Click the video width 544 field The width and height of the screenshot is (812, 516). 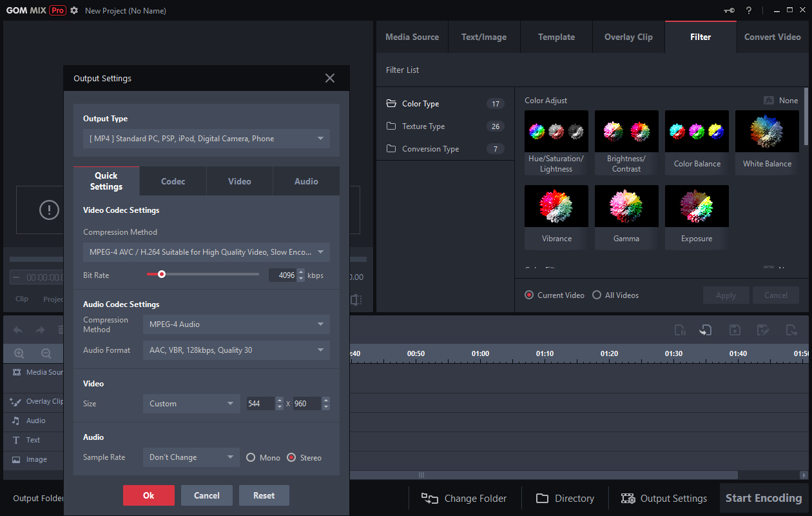click(260, 404)
